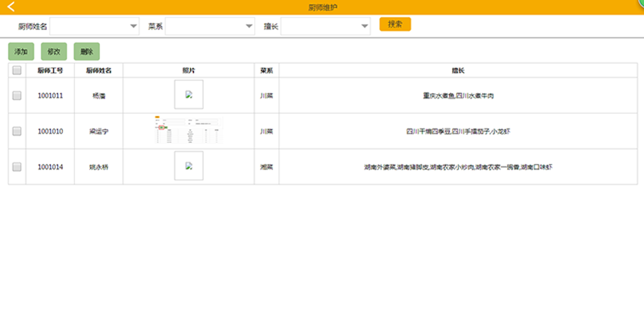Click broken photo icon for chef 1001011
The height and width of the screenshot is (322, 644).
(x=189, y=95)
